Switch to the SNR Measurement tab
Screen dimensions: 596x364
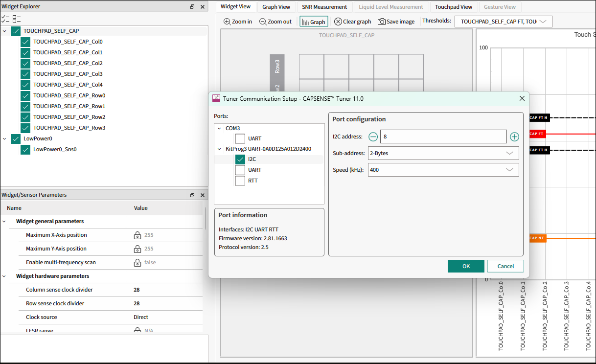point(324,7)
